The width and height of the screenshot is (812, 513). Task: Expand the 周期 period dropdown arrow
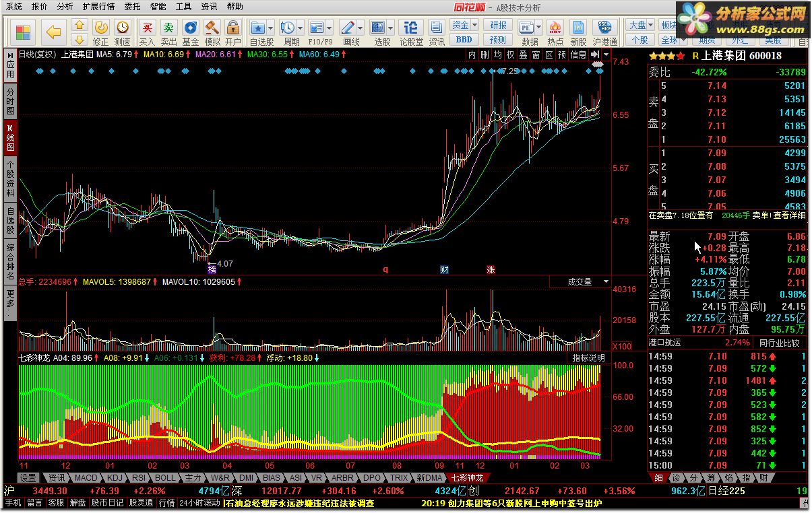[300, 29]
